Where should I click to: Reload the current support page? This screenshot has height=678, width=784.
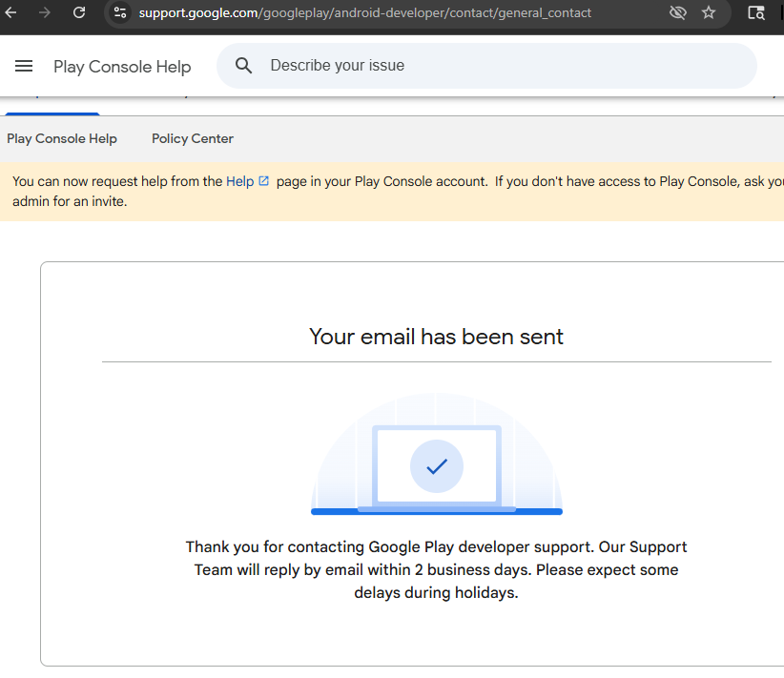pyautogui.click(x=79, y=12)
